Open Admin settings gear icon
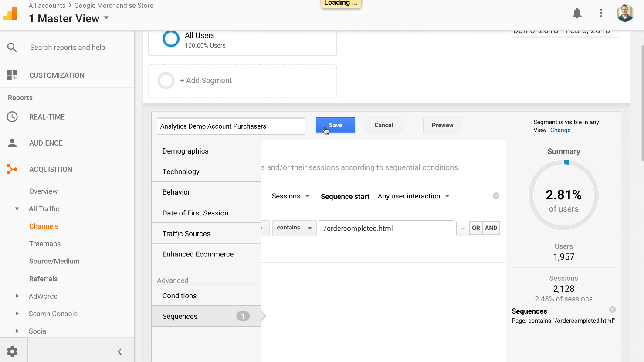The image size is (644, 362). pyautogui.click(x=12, y=352)
